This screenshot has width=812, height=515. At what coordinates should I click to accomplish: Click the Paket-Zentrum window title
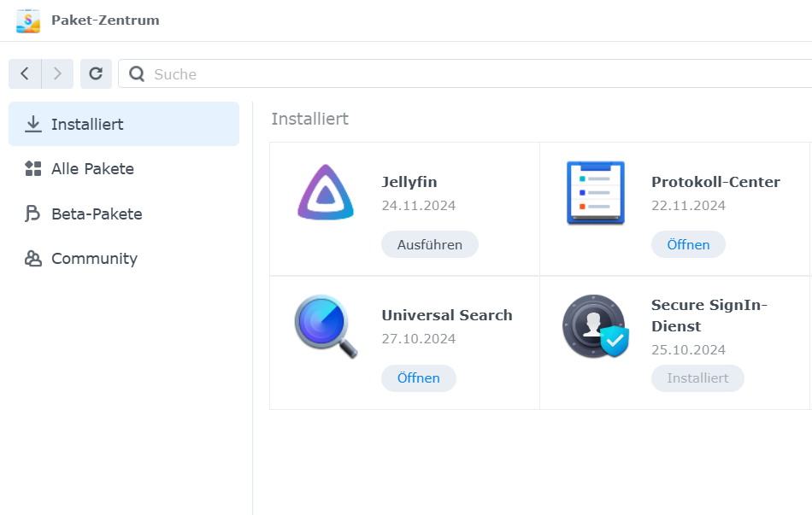tap(105, 20)
